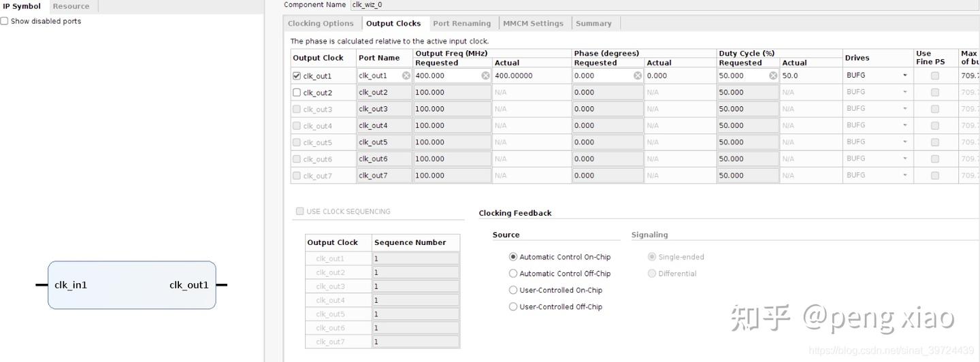Select User-Controlled On-Chip feedback source

(513, 290)
